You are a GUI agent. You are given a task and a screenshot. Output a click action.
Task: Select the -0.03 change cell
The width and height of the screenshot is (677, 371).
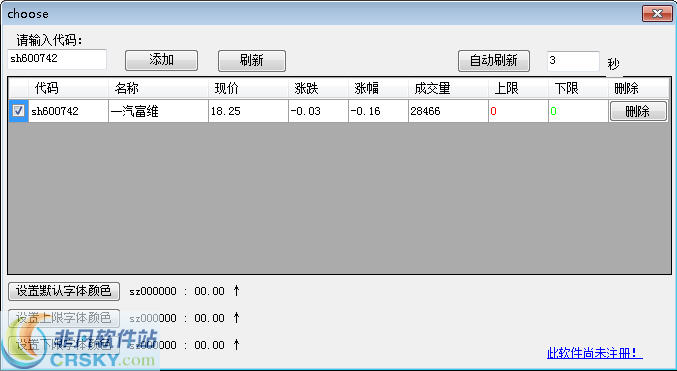(x=318, y=111)
